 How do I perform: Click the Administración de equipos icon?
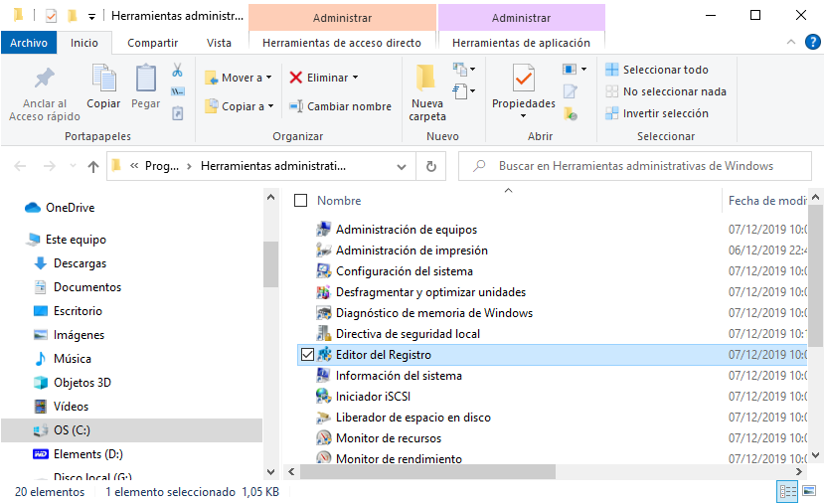(323, 230)
